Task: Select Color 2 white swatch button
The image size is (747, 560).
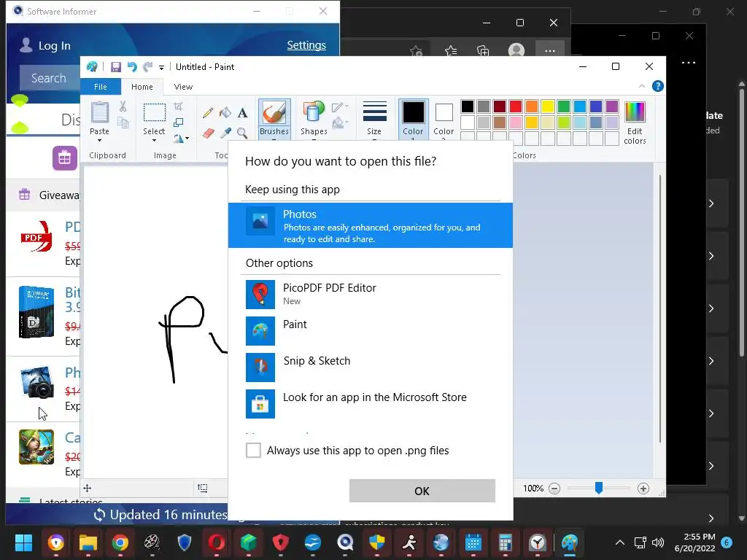Action: pos(444,119)
